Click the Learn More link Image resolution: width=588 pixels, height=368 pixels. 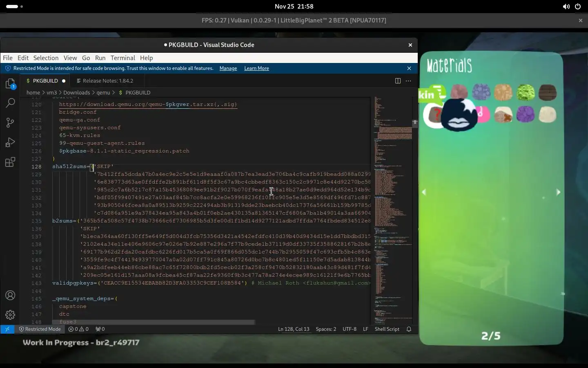pos(256,68)
